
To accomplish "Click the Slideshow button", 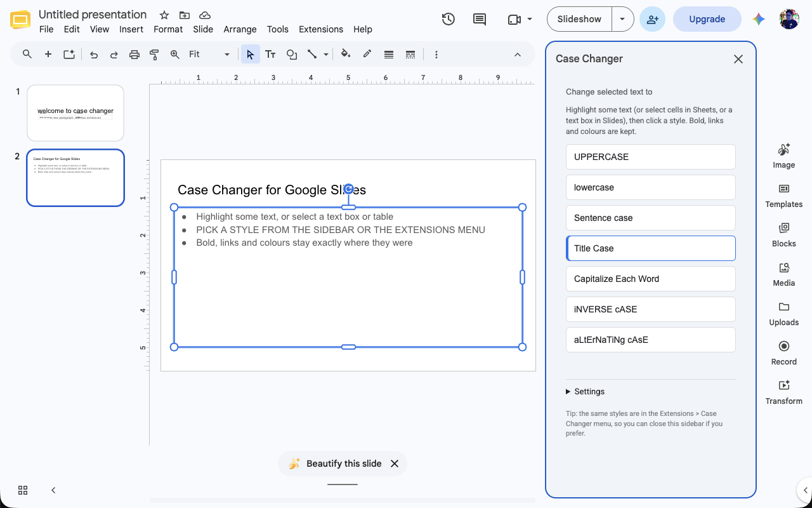I will (579, 19).
